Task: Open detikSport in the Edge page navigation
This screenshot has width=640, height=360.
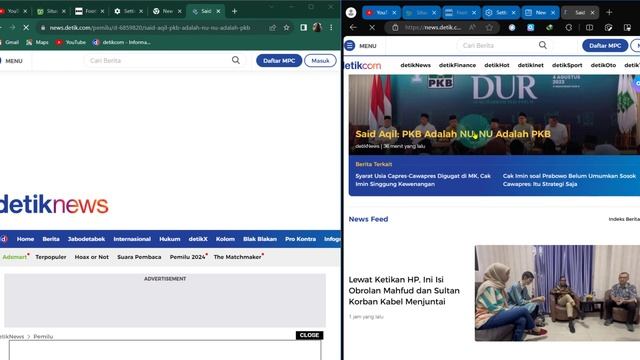Action: tap(567, 65)
